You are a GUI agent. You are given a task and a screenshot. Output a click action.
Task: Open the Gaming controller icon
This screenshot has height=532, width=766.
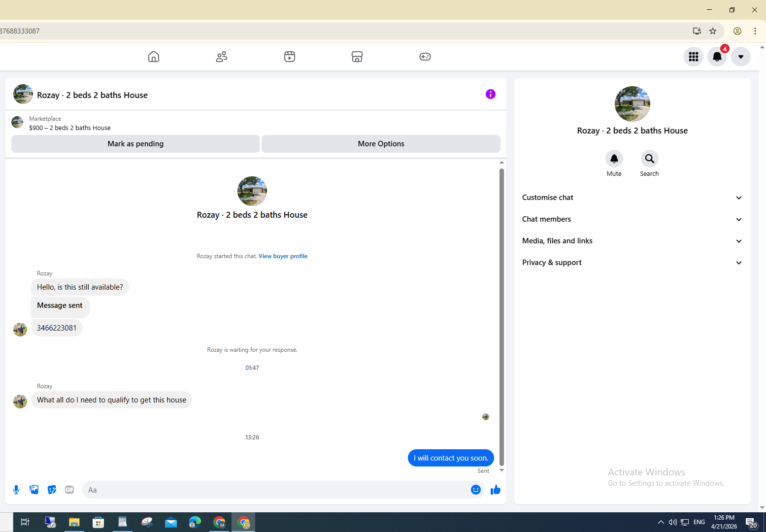tap(425, 57)
